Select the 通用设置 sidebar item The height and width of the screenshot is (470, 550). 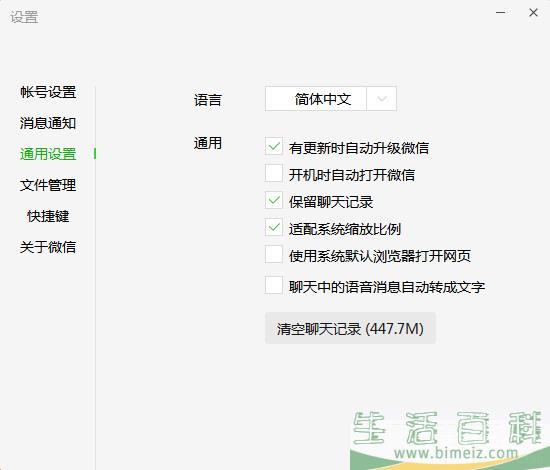click(48, 154)
